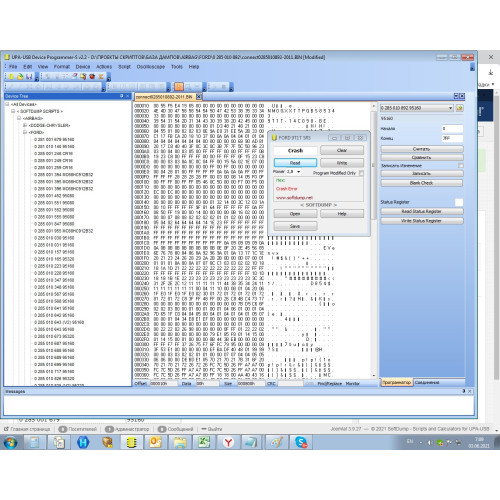
Task: Open the Oscilloscope menu
Action: pyautogui.click(x=151, y=67)
